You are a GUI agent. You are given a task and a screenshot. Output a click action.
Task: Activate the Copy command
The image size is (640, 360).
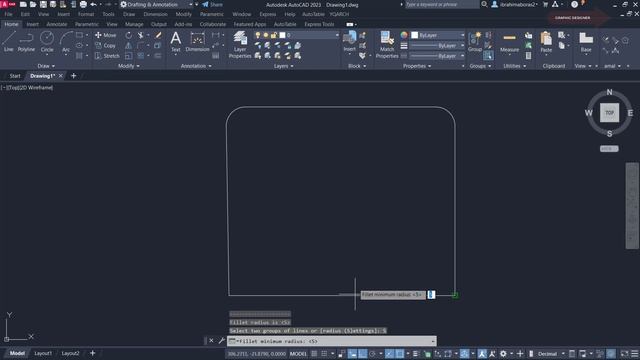[106, 45]
